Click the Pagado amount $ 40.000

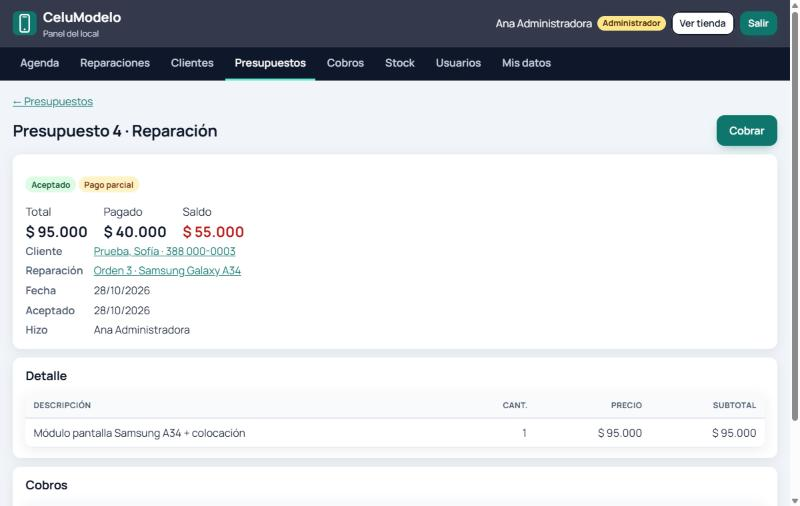(135, 232)
